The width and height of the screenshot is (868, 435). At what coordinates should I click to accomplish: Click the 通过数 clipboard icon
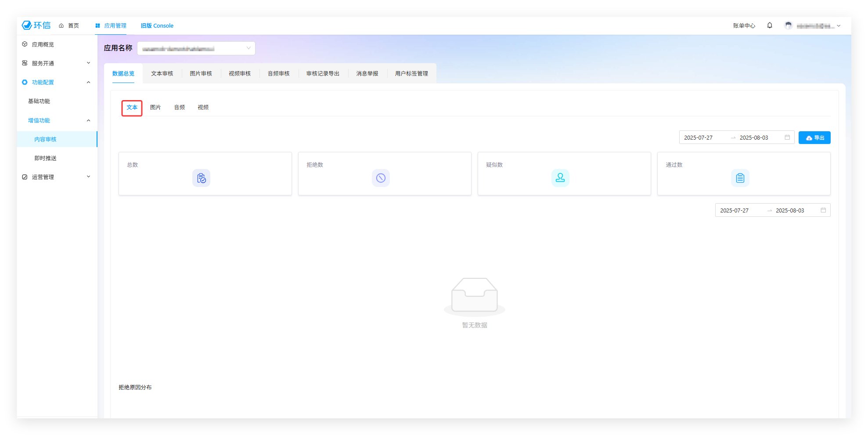tap(740, 178)
